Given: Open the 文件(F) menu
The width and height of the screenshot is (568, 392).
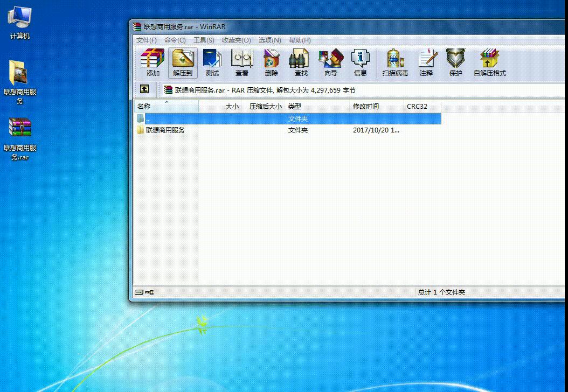Looking at the screenshot, I should tap(146, 40).
